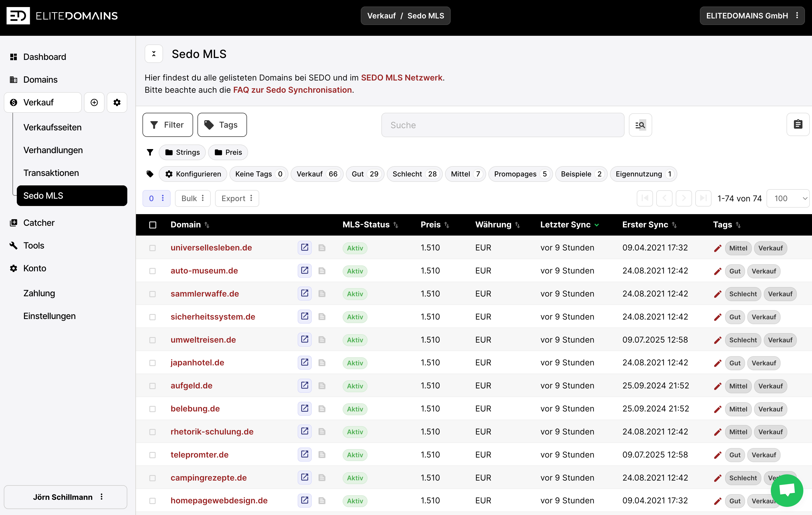Select checkbox for aufgeld.de
The width and height of the screenshot is (812, 515).
pos(152,386)
